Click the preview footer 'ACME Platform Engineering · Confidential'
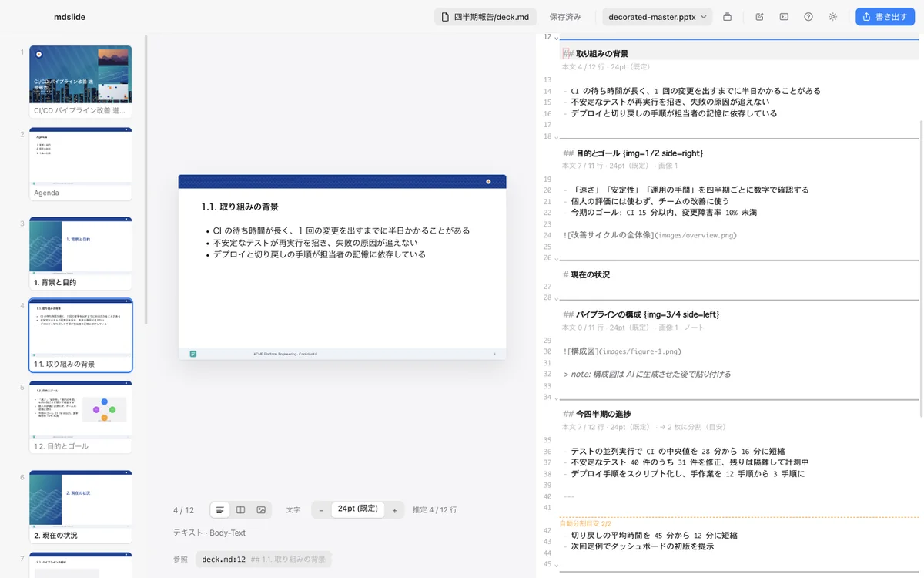924x578 pixels. [x=285, y=354]
